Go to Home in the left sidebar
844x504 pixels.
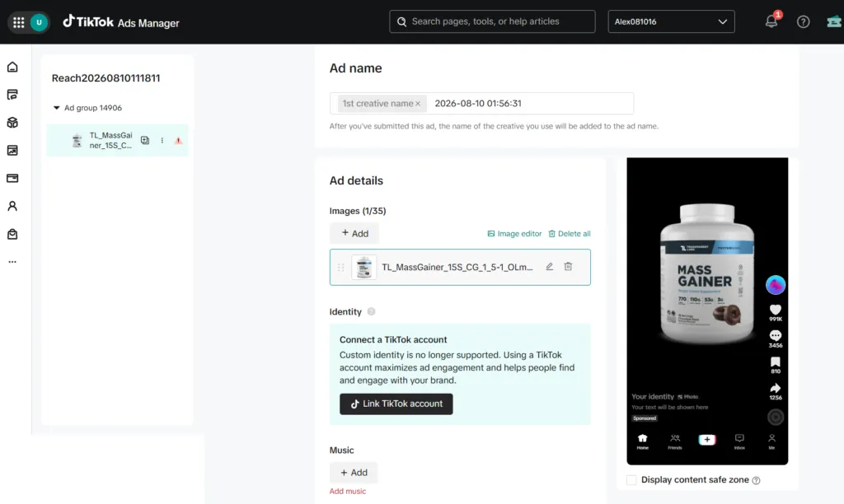[x=12, y=67]
